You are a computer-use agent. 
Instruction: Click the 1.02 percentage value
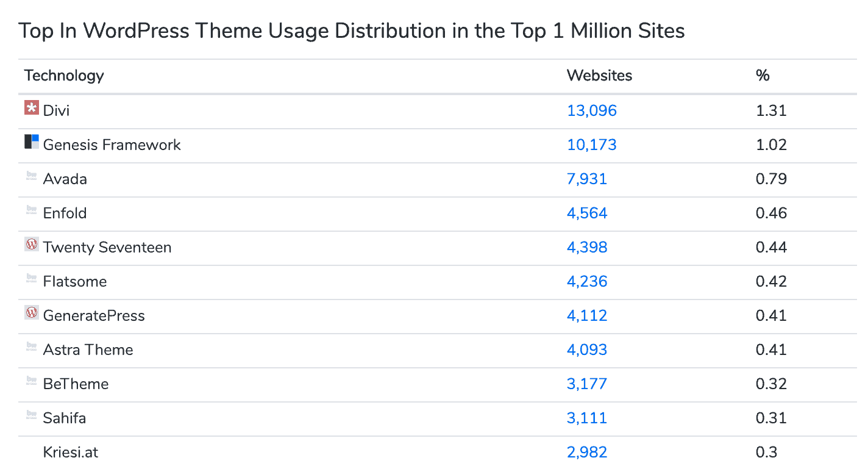pos(771,145)
